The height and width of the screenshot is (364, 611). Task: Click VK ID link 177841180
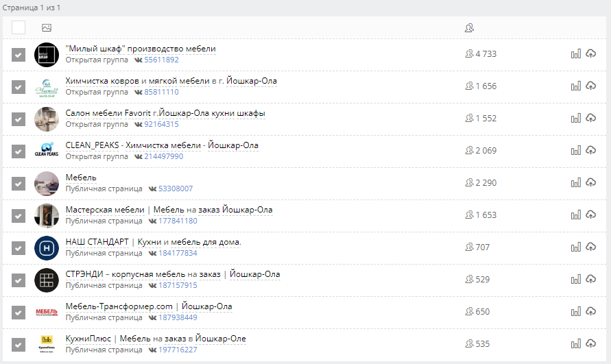pos(178,221)
